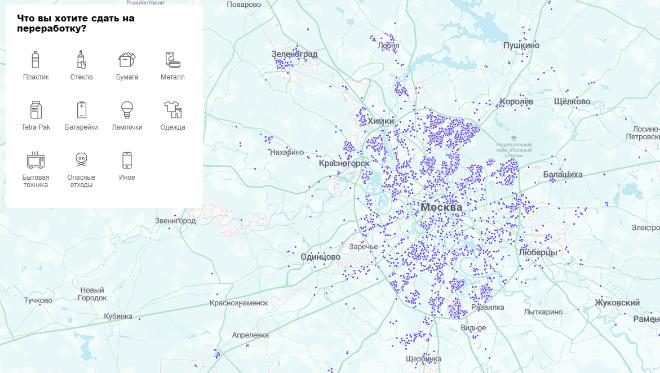Click the Лобня map label
Image resolution: width=660 pixels, height=373 pixels.
click(389, 45)
